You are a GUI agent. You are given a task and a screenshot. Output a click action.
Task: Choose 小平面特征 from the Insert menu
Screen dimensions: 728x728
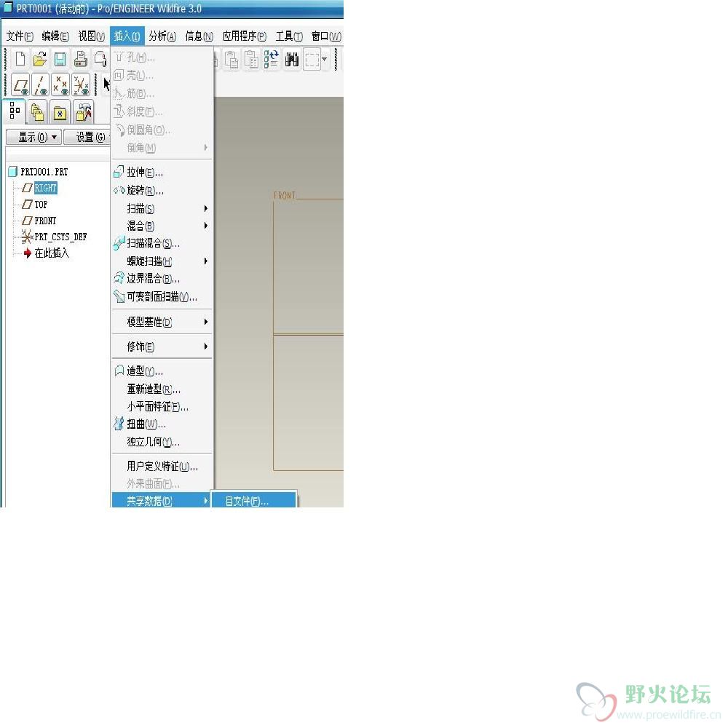(162, 407)
